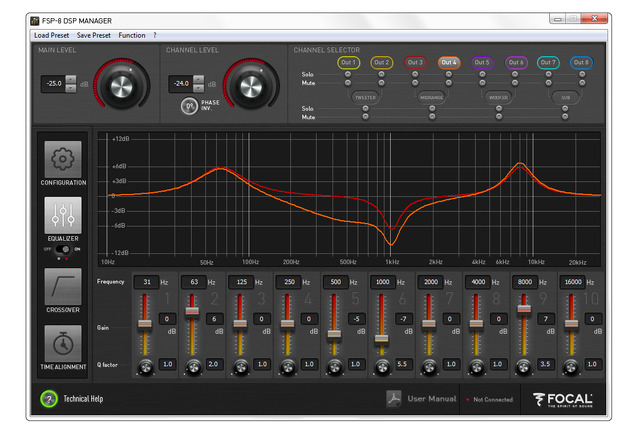The image size is (640, 426).
Task: Click the Technical Help link
Action: pos(83,399)
